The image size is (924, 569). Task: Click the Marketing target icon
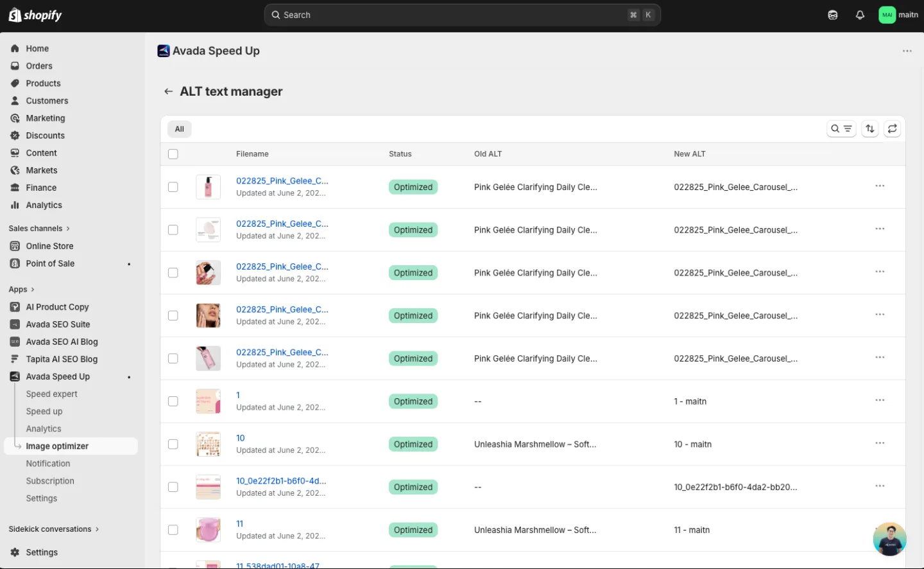[x=15, y=118]
